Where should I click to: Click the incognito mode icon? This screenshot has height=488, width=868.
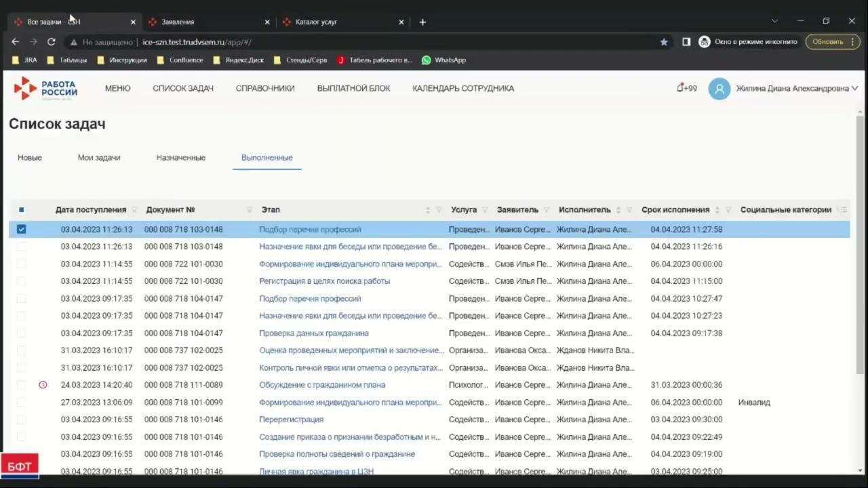[705, 41]
